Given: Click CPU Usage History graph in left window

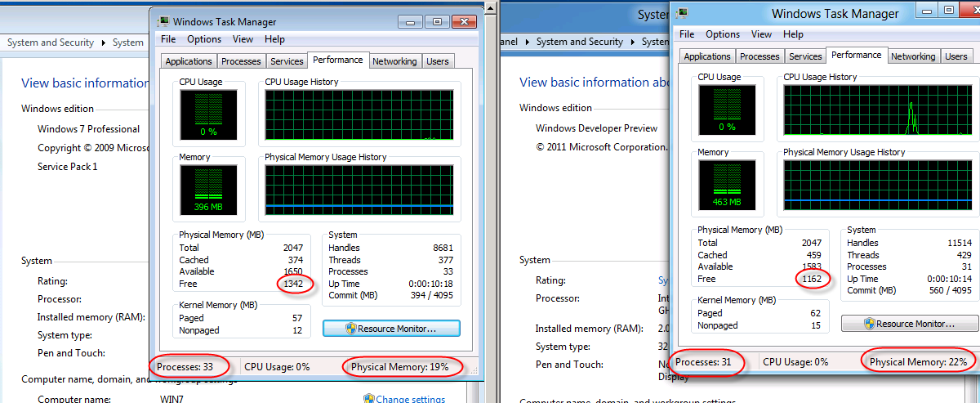Looking at the screenshot, I should pos(360,114).
